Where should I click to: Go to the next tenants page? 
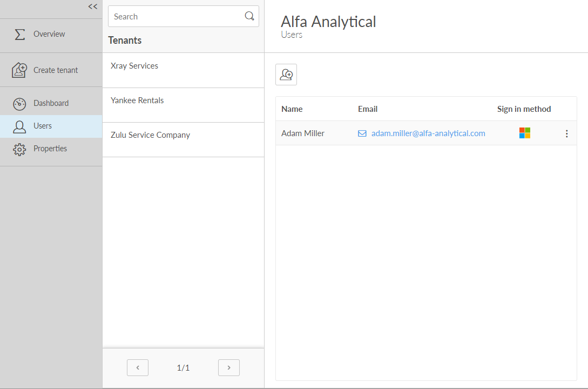coord(229,367)
